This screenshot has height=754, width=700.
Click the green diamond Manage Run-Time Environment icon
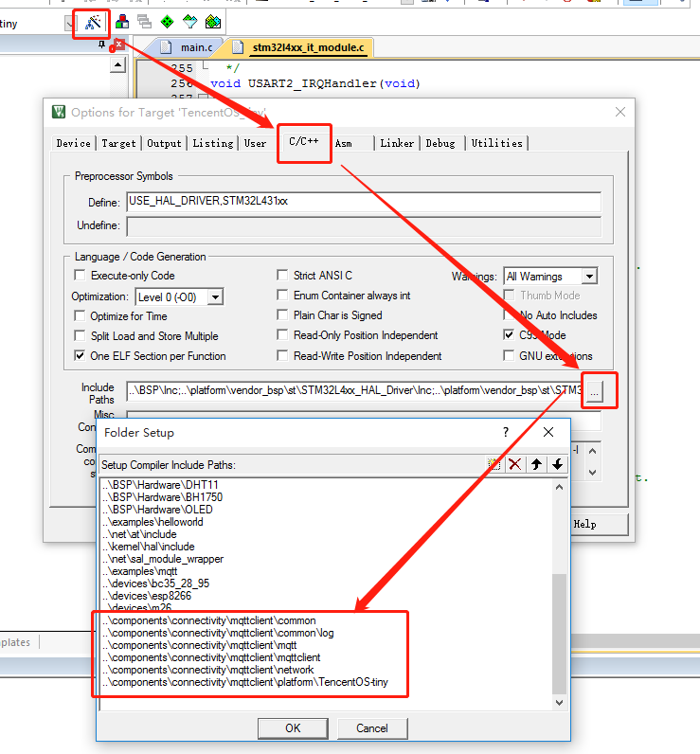click(x=167, y=22)
